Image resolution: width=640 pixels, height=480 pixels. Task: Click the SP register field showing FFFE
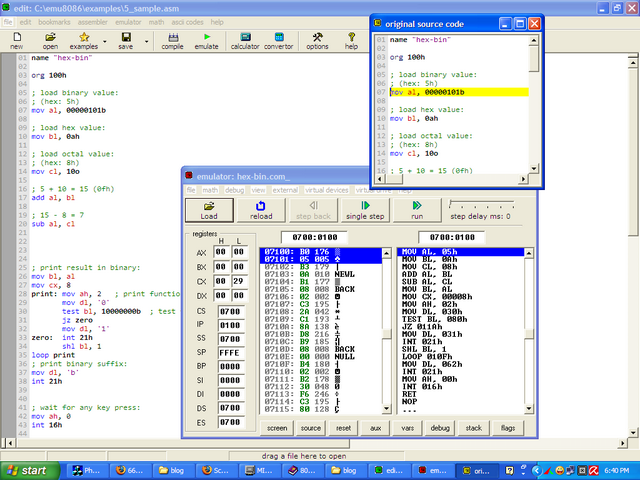click(231, 353)
